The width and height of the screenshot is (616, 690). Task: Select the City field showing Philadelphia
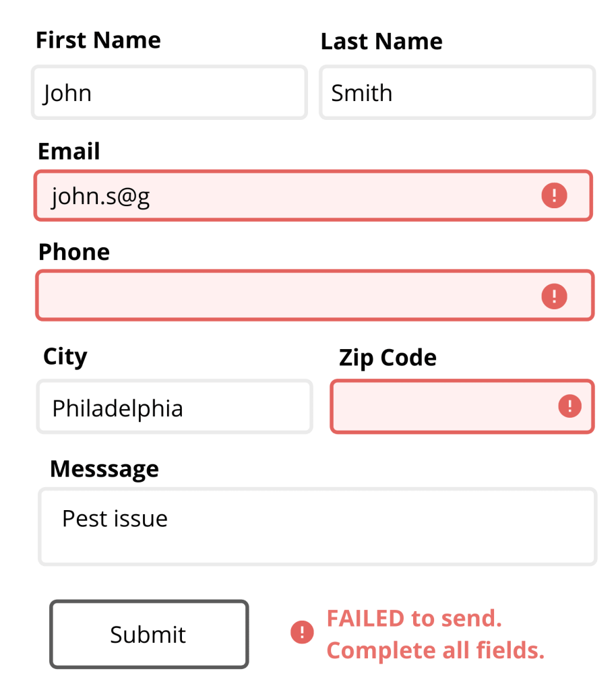(175, 406)
